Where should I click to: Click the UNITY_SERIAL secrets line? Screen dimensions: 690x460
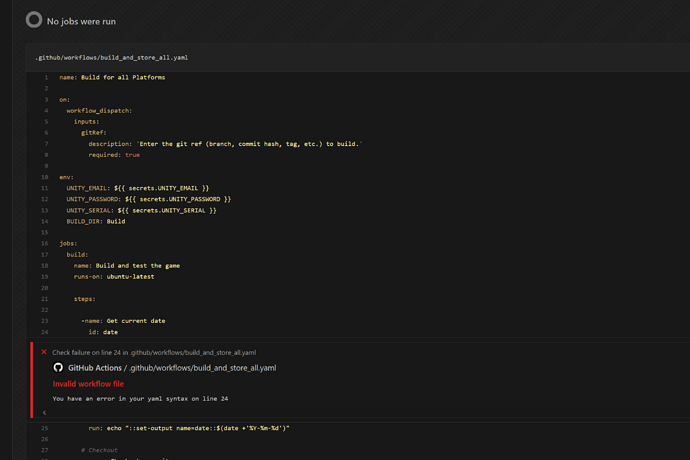(x=141, y=210)
